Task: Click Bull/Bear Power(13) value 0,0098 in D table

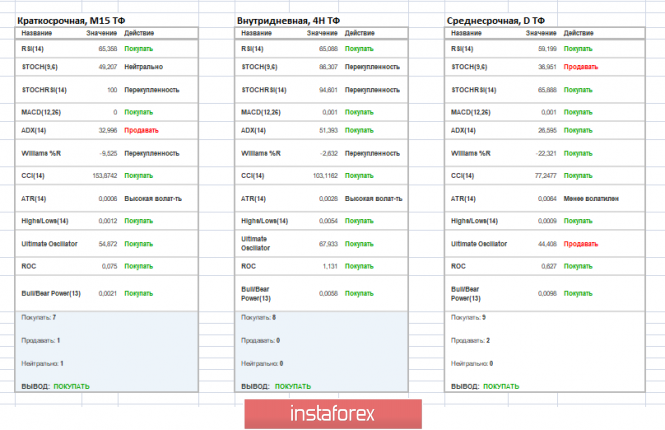Action: coord(547,293)
